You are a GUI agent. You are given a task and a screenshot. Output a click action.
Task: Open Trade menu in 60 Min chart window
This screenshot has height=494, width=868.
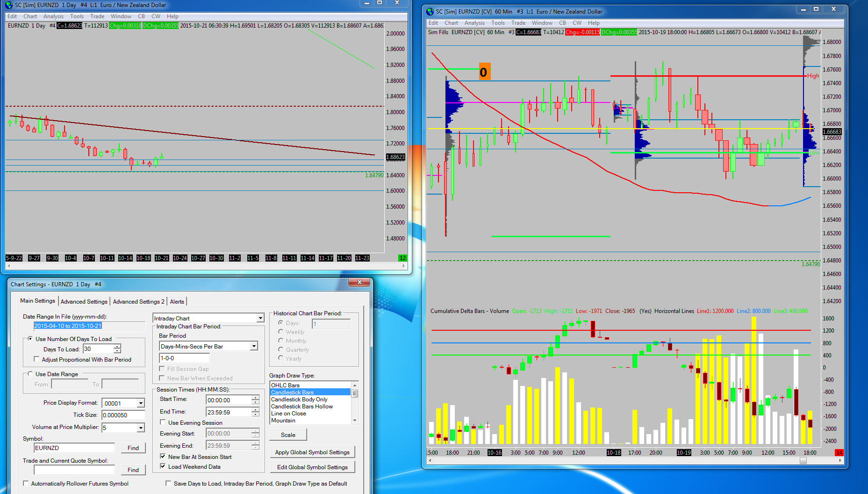[518, 23]
